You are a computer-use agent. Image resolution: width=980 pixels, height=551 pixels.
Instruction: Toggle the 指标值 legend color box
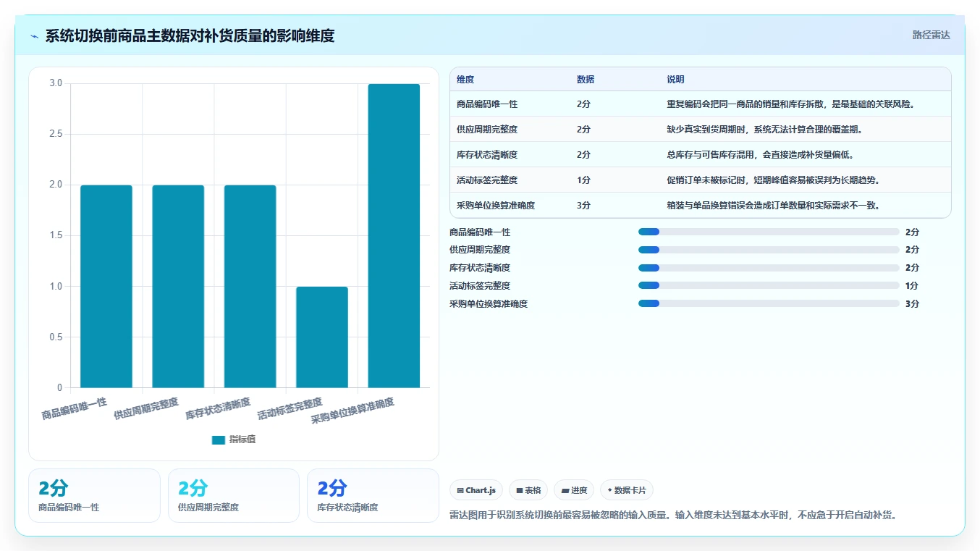click(x=219, y=439)
